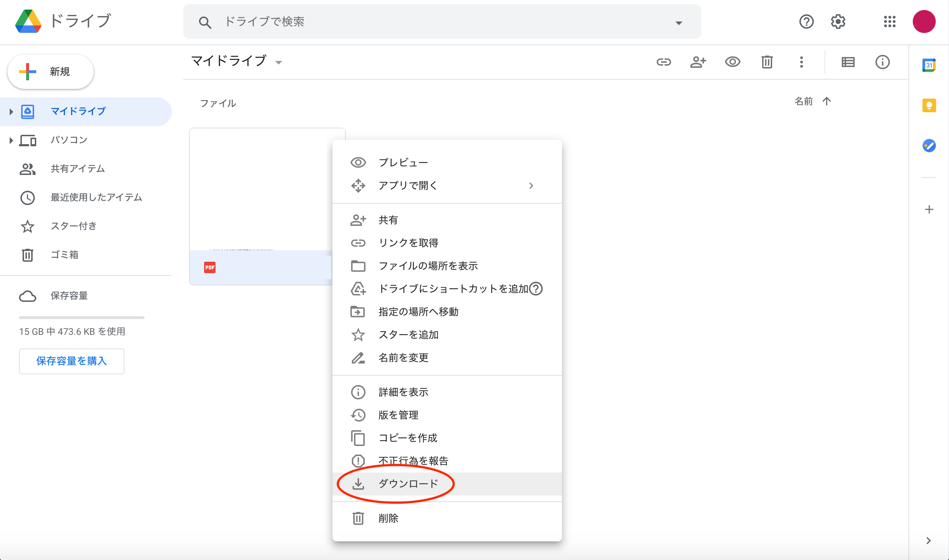949x560 pixels.
Task: Click the PDF file thumbnail preview
Action: point(261,189)
